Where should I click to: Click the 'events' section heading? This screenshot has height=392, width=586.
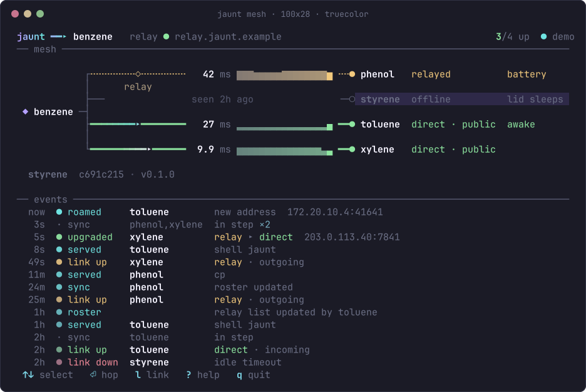(x=51, y=200)
